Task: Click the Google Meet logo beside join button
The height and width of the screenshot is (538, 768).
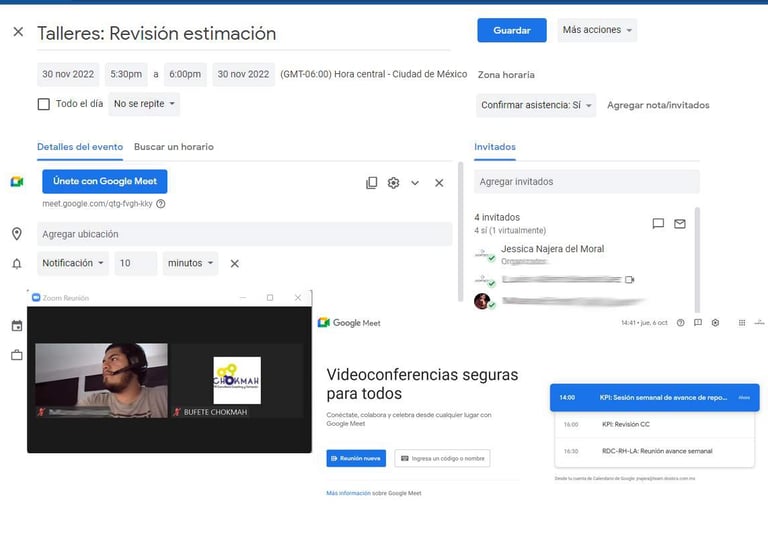Action: (17, 182)
